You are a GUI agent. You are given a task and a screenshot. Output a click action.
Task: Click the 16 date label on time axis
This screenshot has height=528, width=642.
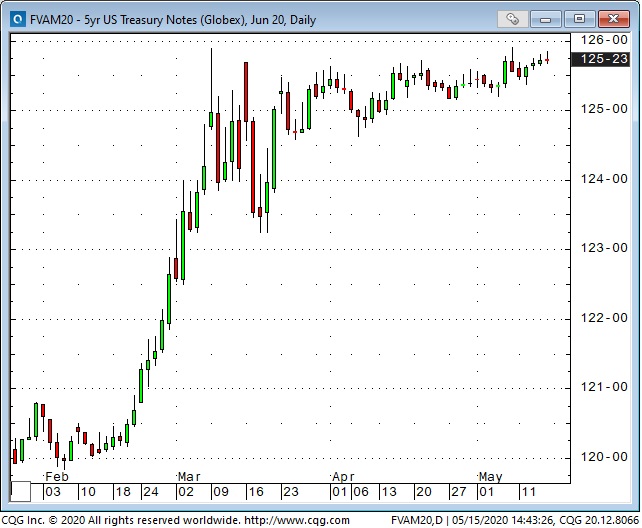256,492
